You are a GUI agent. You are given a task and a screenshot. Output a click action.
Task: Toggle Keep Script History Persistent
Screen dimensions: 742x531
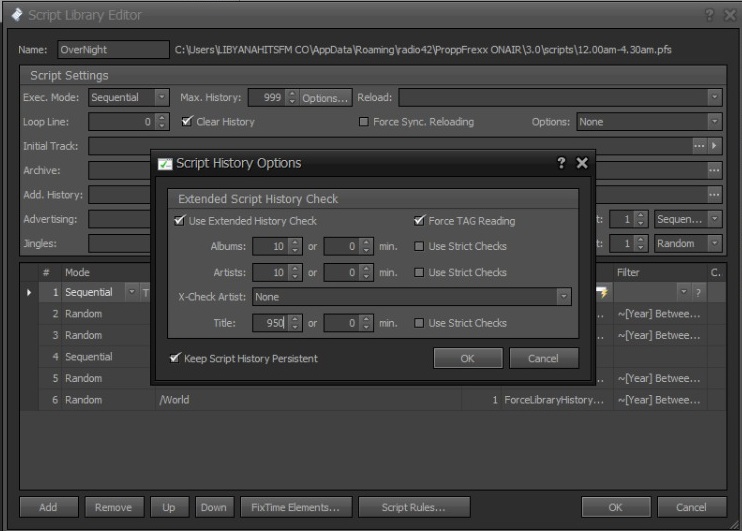pyautogui.click(x=175, y=358)
